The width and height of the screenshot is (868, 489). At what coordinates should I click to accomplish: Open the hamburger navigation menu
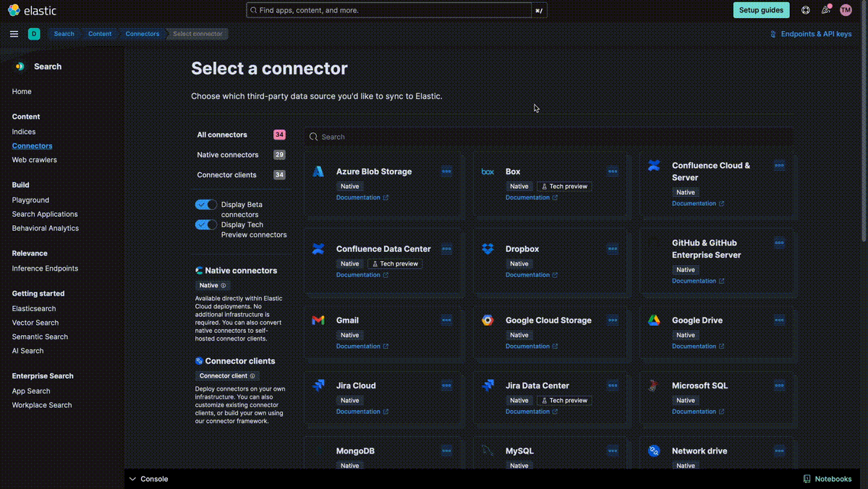pos(13,33)
